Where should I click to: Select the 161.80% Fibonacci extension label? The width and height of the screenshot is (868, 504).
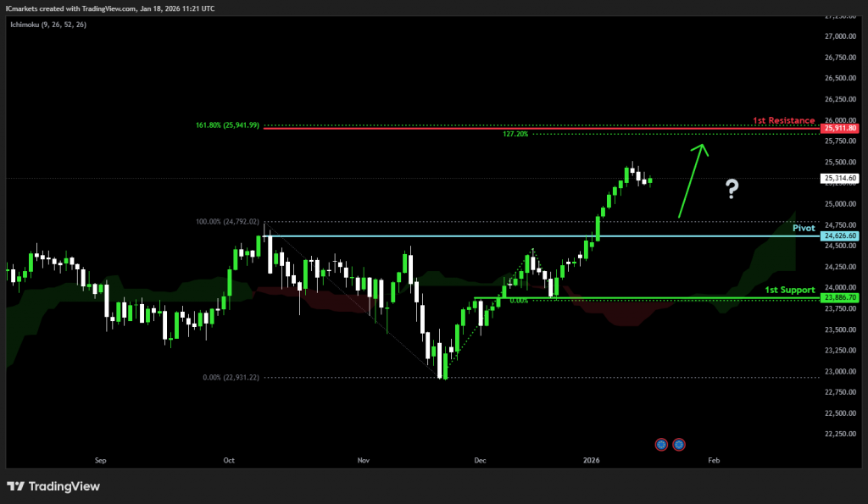228,125
